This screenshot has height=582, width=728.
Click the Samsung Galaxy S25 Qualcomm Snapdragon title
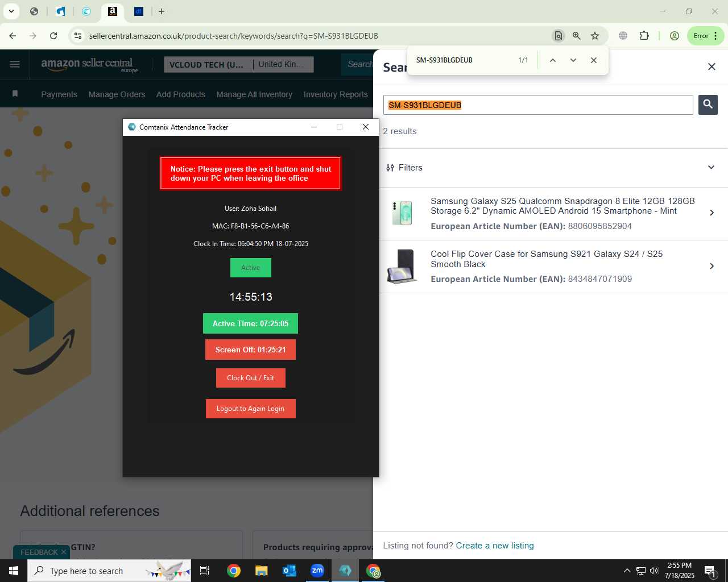point(562,206)
